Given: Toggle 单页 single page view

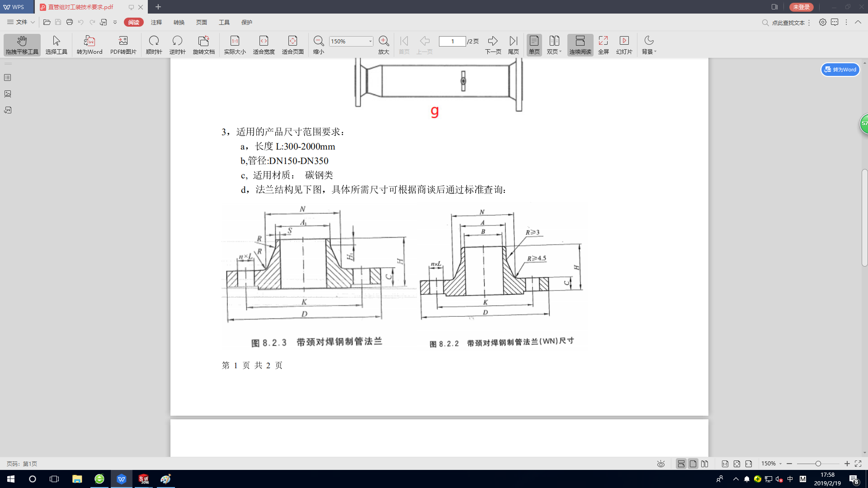Looking at the screenshot, I should [534, 45].
